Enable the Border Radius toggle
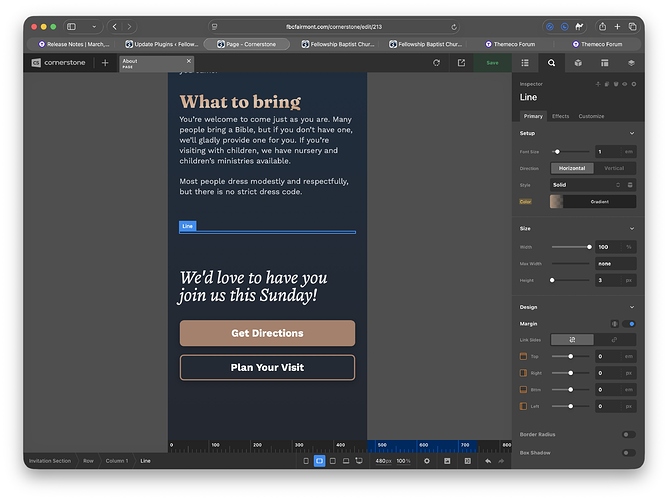The image size is (668, 500). 628,434
